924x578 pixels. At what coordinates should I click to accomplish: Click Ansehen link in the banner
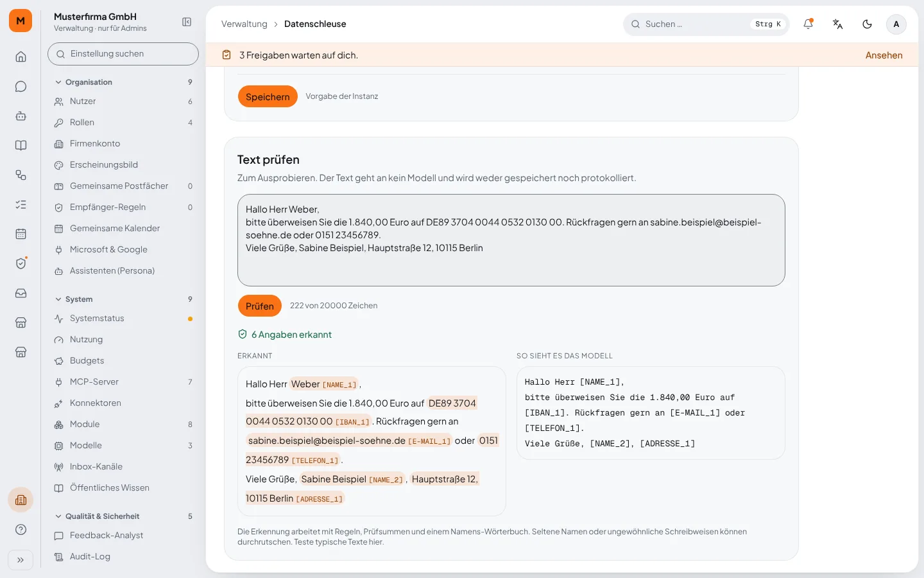tap(884, 55)
